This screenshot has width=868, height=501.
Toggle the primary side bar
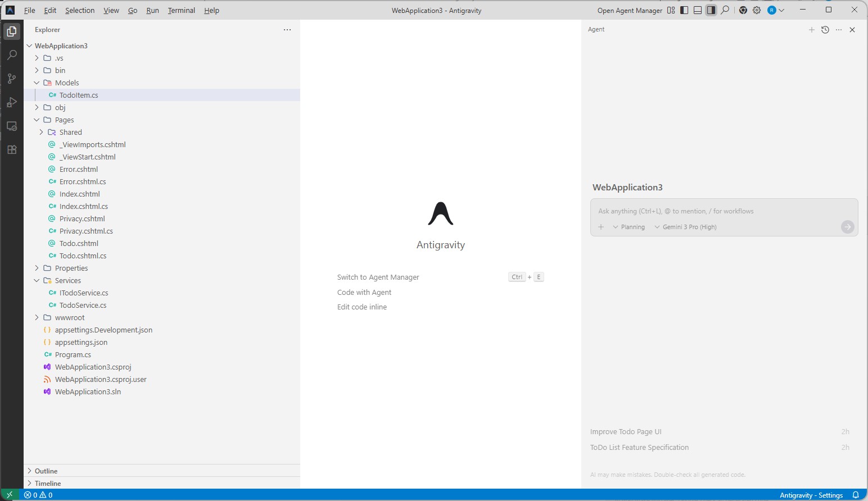click(x=684, y=10)
